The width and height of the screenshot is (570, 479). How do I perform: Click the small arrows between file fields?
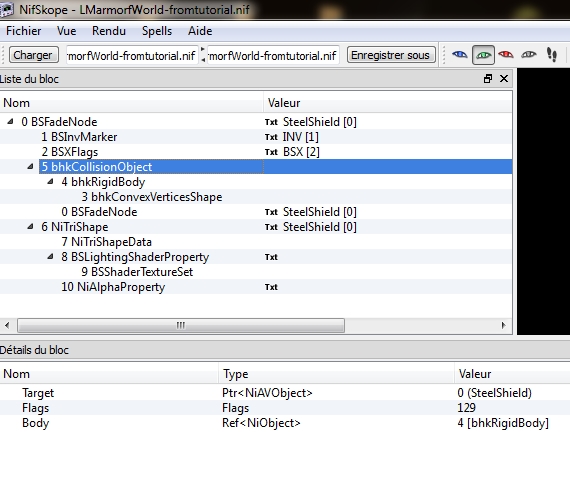coord(203,55)
